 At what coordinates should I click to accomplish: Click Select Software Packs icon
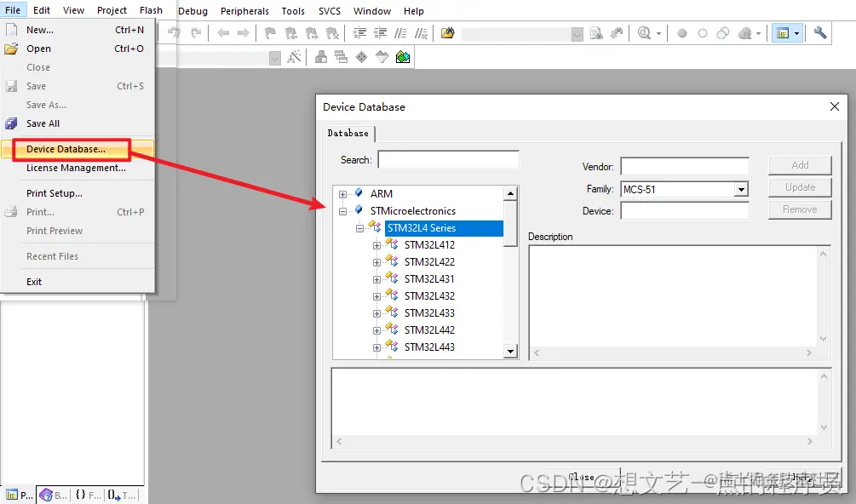[382, 57]
